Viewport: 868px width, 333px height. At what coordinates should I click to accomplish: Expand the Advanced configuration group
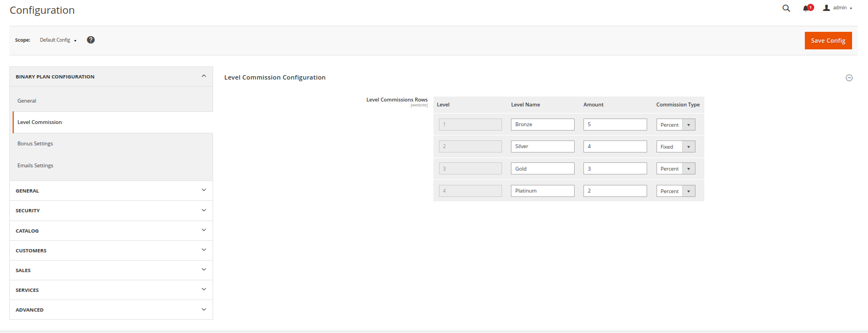tap(111, 310)
